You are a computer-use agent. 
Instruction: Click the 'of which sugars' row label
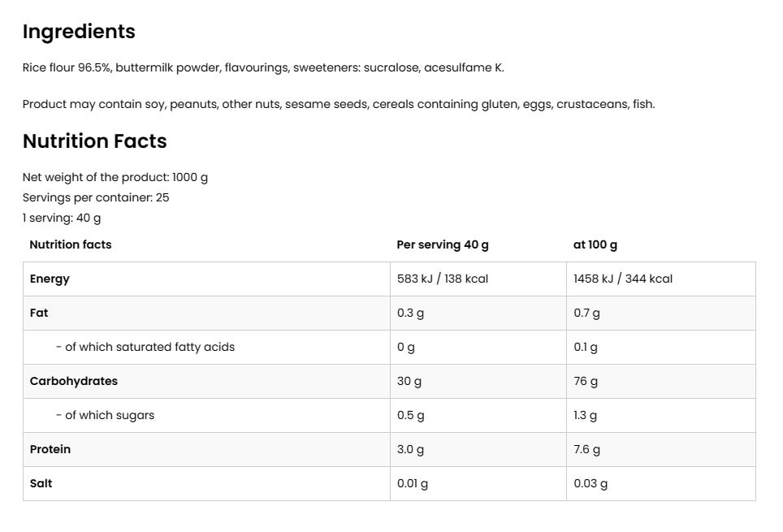(105, 415)
